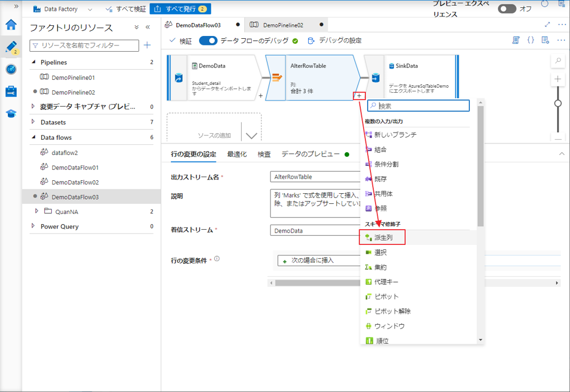Open the more options ellipsis in toolbar
The image size is (570, 392).
561,40
